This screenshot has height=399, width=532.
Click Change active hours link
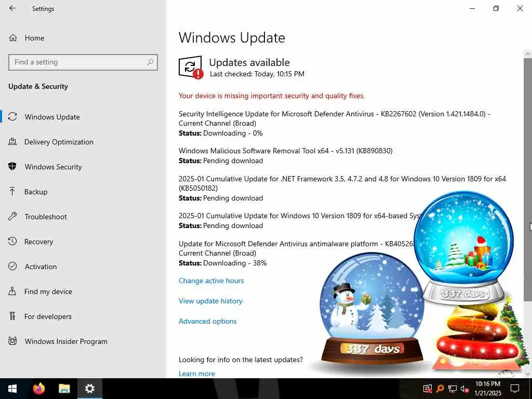point(211,281)
